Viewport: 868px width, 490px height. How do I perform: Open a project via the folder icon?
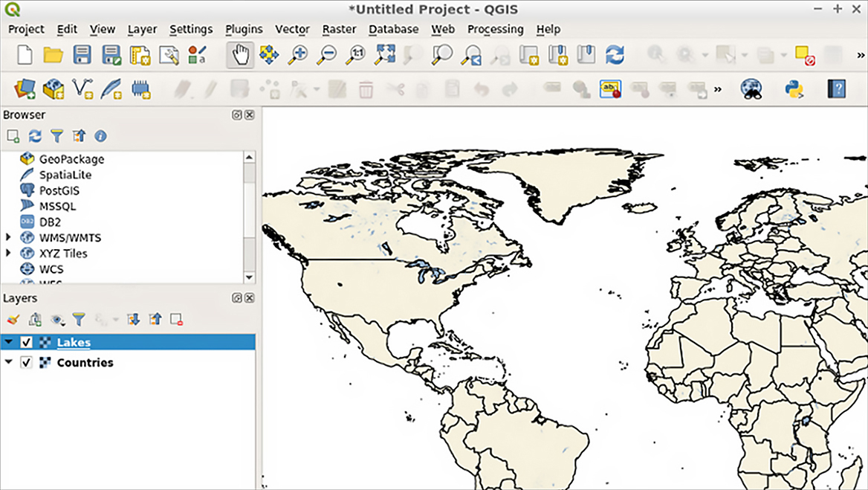tap(54, 55)
